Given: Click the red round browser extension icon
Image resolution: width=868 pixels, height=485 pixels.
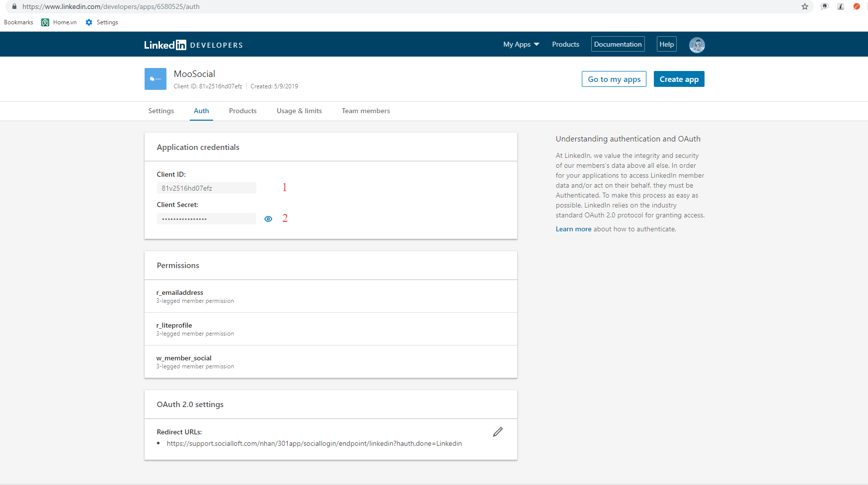Looking at the screenshot, I should point(857,6).
